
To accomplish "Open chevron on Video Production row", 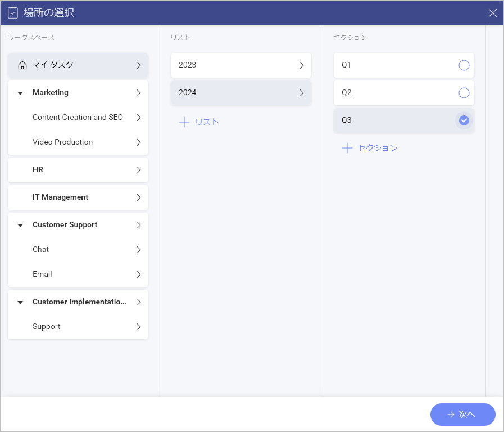I will point(139,142).
